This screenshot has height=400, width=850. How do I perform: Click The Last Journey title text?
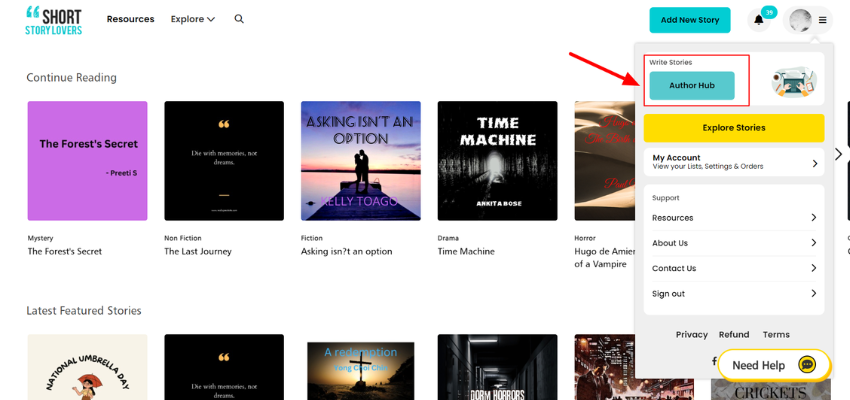tap(198, 251)
